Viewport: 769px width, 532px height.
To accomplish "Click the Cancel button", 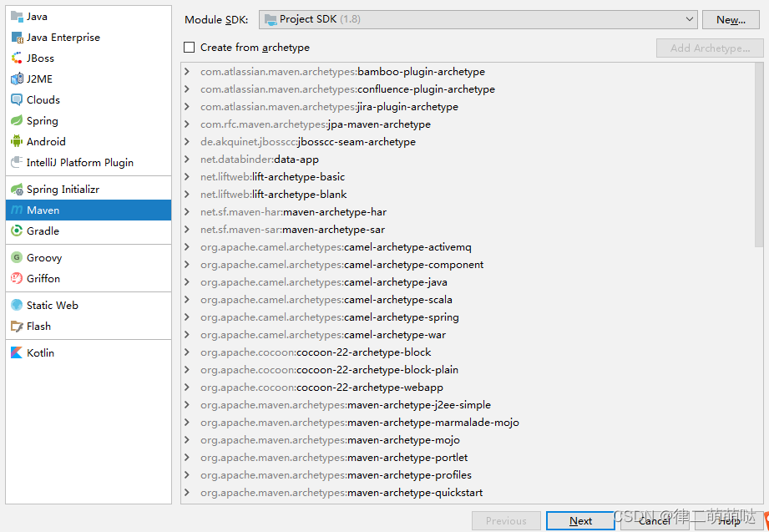I will [655, 520].
